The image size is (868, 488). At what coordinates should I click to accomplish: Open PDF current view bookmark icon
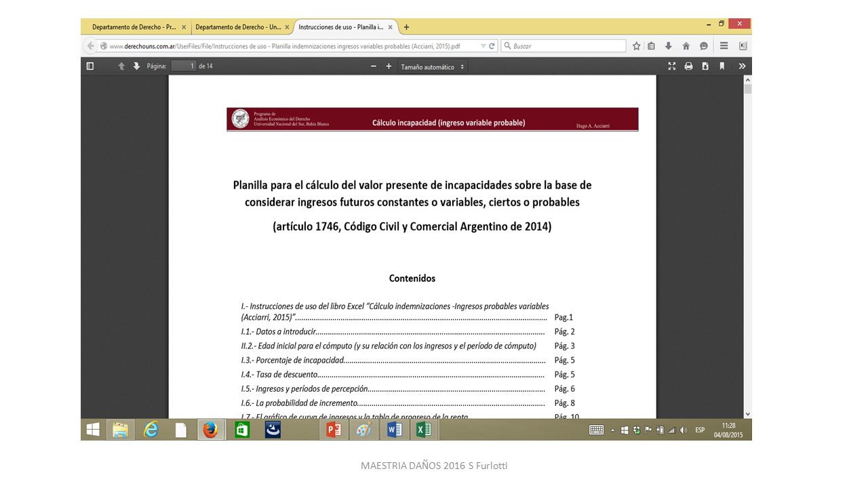pyautogui.click(x=722, y=66)
